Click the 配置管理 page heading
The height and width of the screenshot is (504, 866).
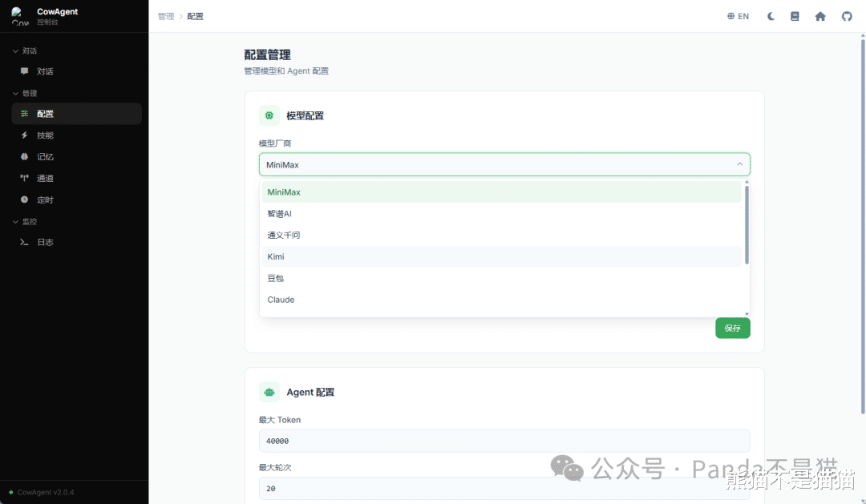tap(267, 54)
